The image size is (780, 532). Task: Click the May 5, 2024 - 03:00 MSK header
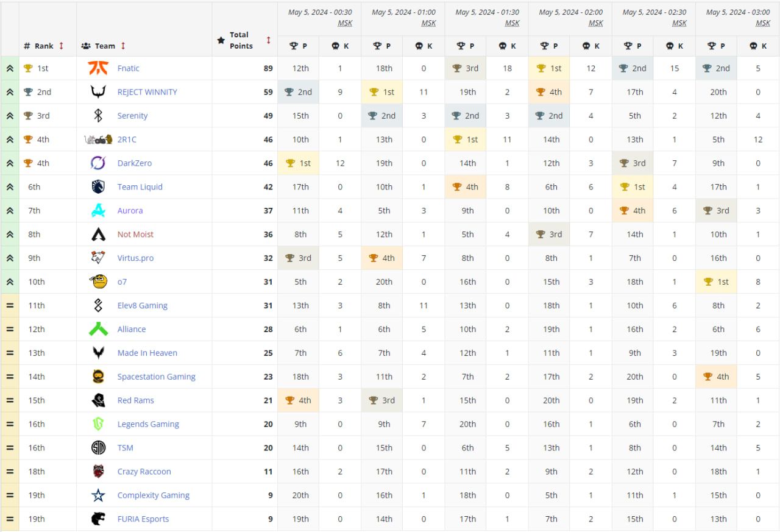coord(737,18)
